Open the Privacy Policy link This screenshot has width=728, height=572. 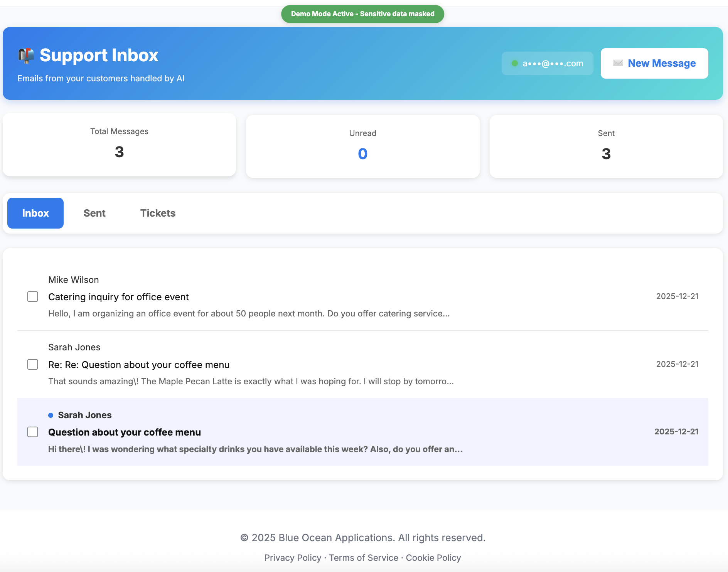click(293, 558)
